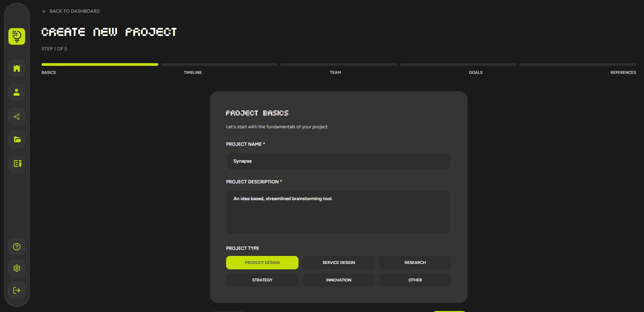This screenshot has height=312, width=644.
Task: Jump to the Basics step label
Action: [x=49, y=73]
